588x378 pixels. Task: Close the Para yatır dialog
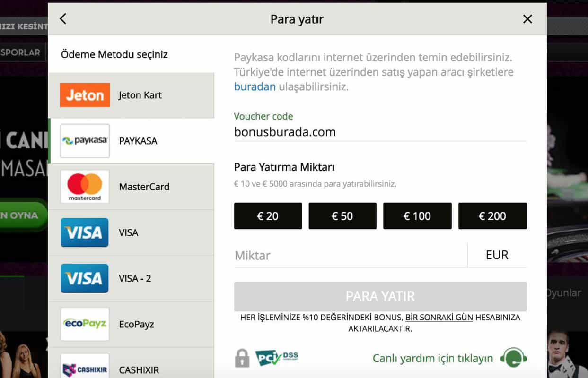tap(527, 19)
